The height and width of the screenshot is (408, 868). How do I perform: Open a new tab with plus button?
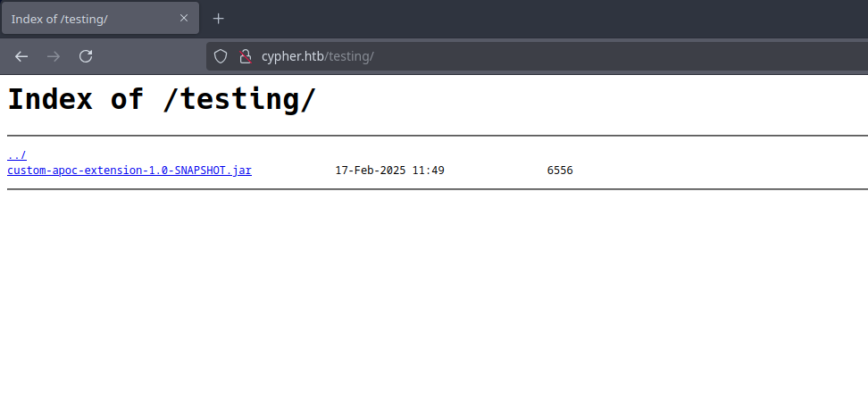tap(219, 19)
